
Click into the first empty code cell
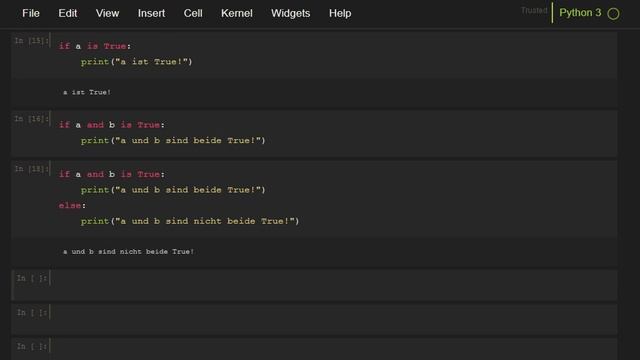tap(333, 284)
